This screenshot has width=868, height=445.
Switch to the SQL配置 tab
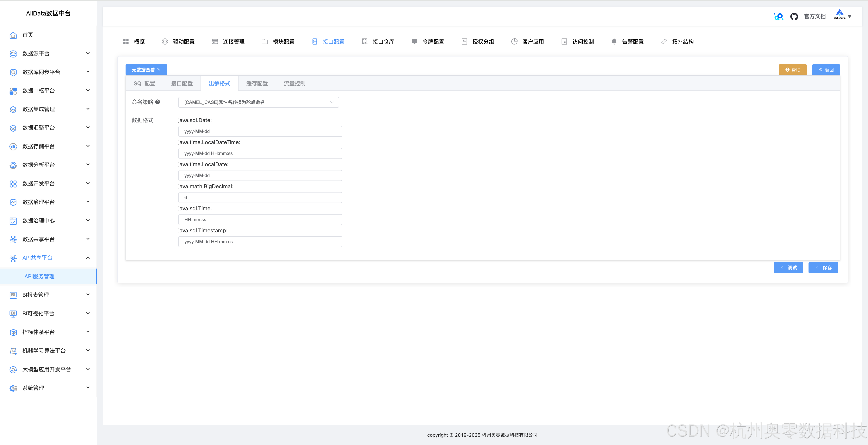pyautogui.click(x=144, y=83)
